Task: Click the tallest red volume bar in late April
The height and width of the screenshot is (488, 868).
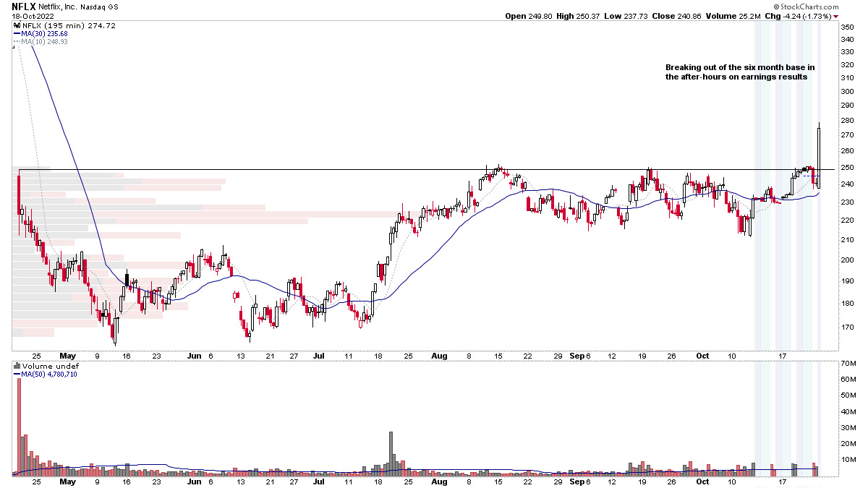Action: (20, 427)
